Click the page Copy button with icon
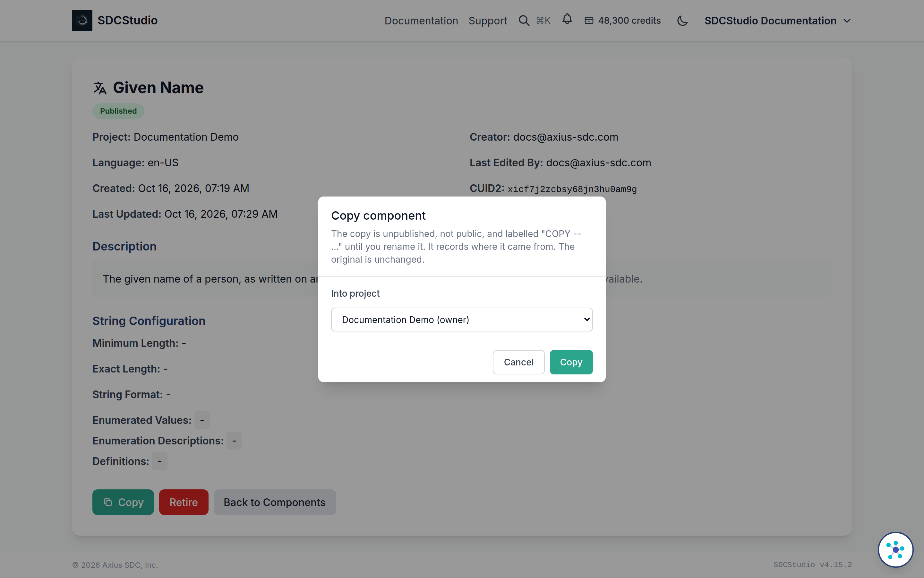Image resolution: width=924 pixels, height=578 pixels. coord(123,502)
